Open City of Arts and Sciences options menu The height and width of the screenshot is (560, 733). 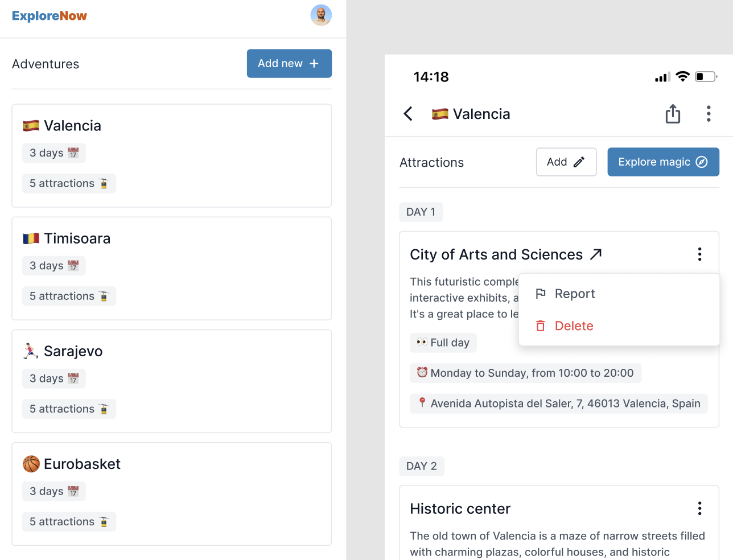(699, 254)
